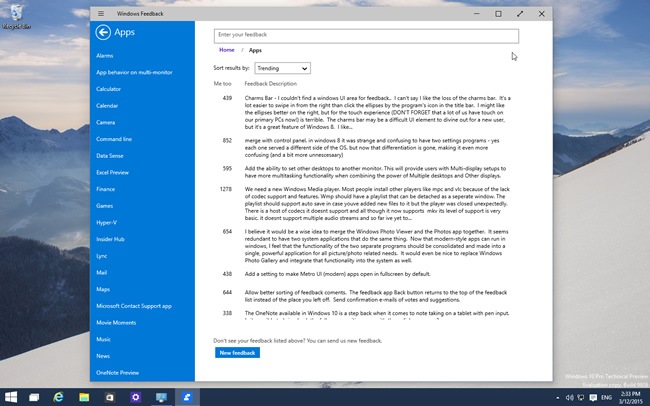Click the Enter your feedback field
Screen dimensions: 650x406
point(366,36)
